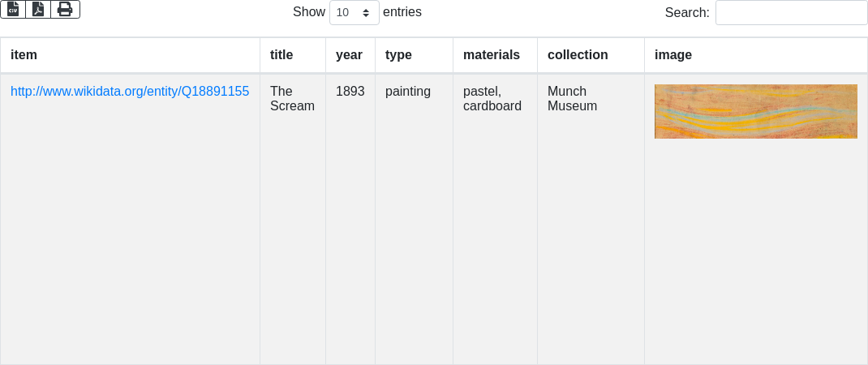Click the print table icon
The image size is (868, 365).
[x=65, y=9]
